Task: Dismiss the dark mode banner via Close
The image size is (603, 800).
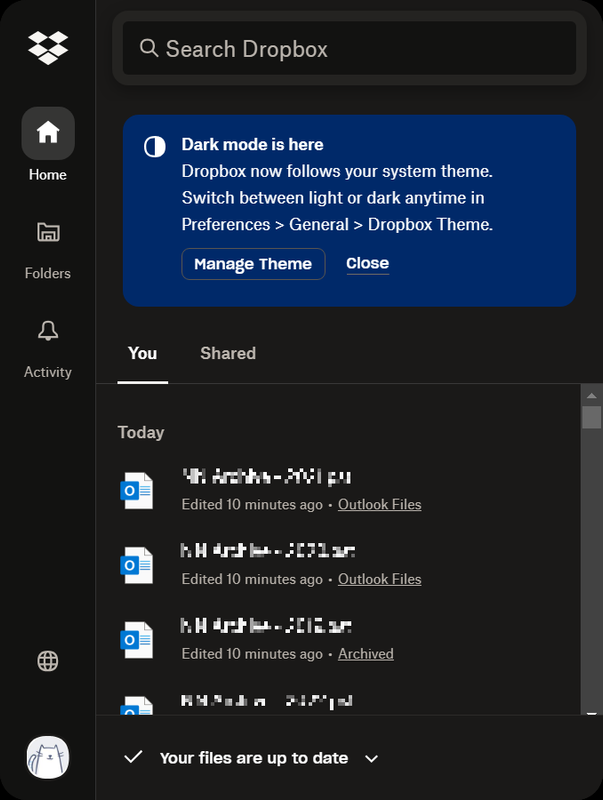Action: [367, 264]
